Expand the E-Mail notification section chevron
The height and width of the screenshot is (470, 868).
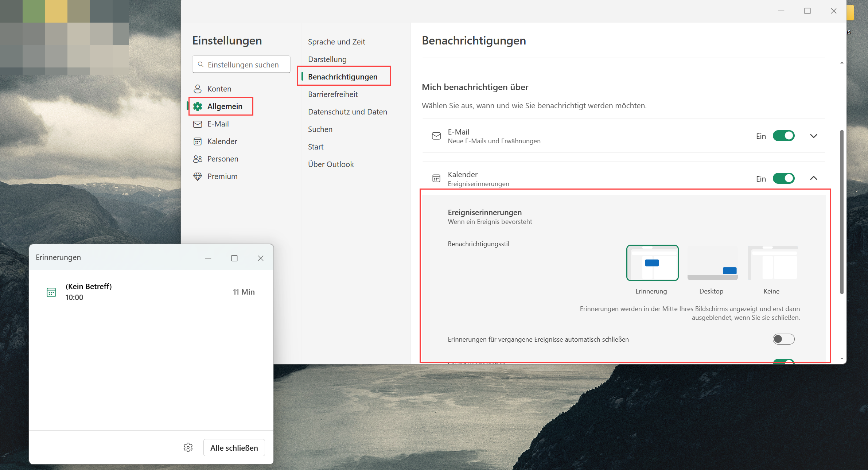814,136
